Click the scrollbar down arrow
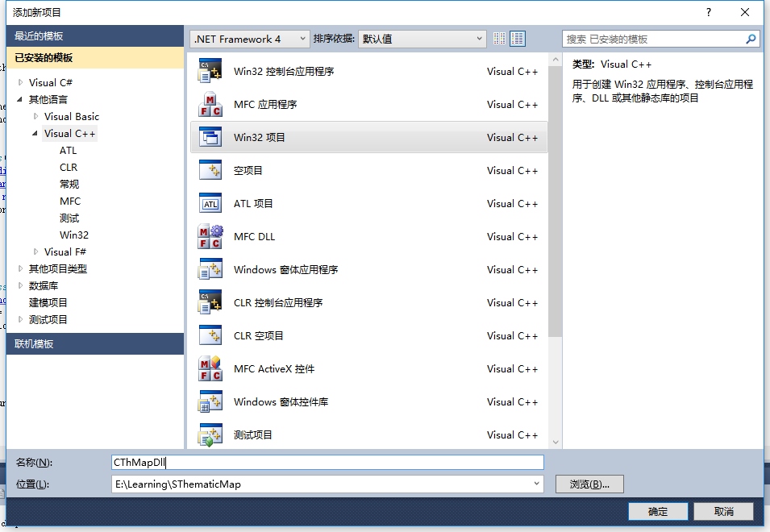 pyautogui.click(x=556, y=442)
